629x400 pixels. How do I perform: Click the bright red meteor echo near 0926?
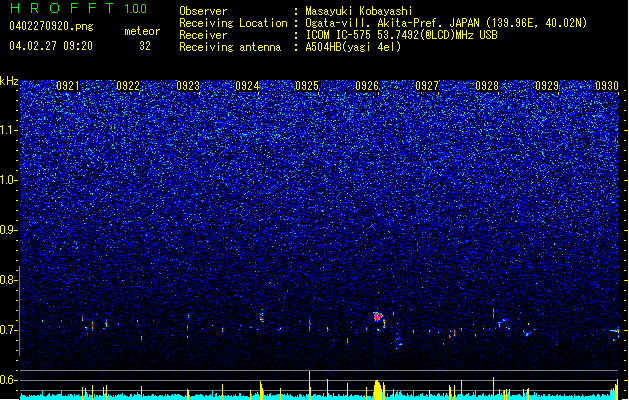click(377, 317)
